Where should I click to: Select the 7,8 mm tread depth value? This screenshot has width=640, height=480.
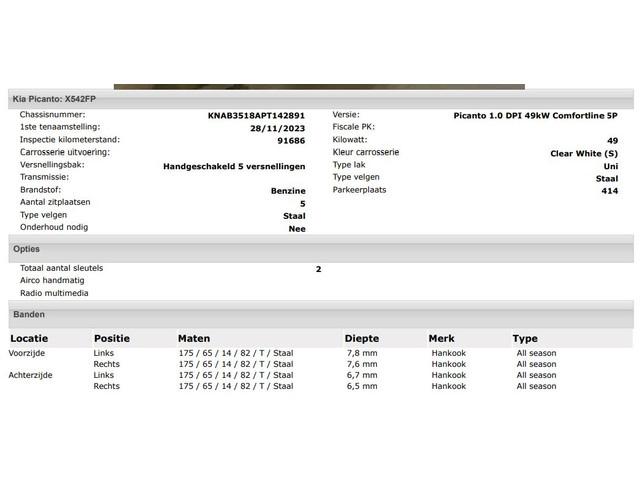click(x=362, y=353)
